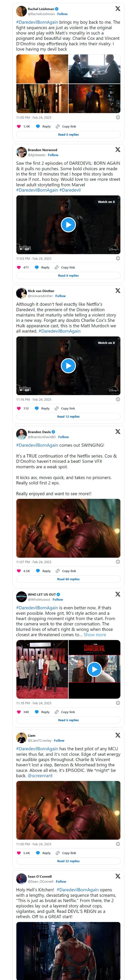
Task: Click Watch on X in Brandon Norwood's video
Action: click(106, 202)
